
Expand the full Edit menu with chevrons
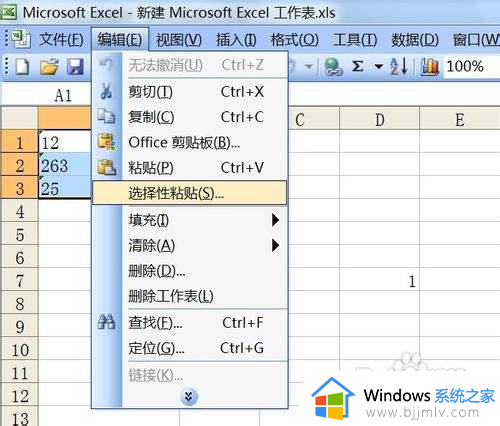(x=189, y=396)
